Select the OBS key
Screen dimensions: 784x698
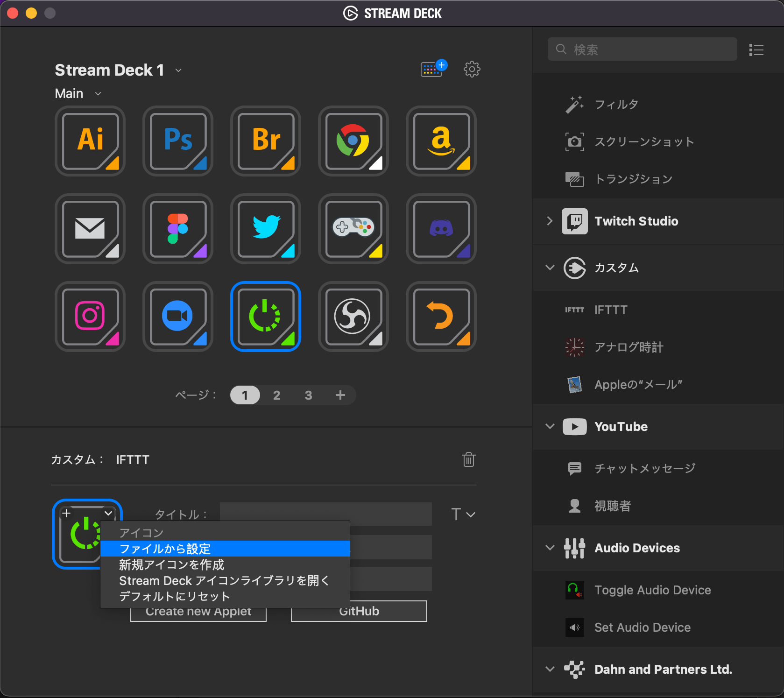click(x=353, y=317)
